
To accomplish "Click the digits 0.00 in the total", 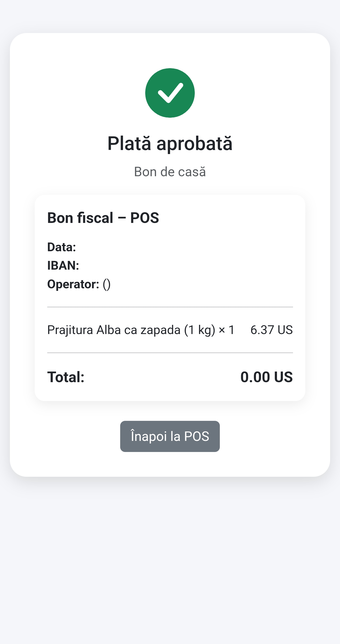I will point(255,377).
